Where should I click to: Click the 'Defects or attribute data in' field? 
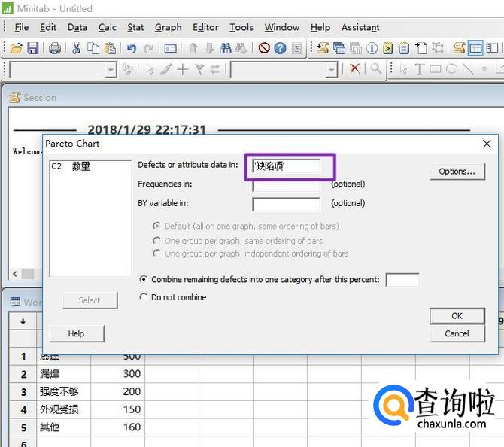point(286,166)
